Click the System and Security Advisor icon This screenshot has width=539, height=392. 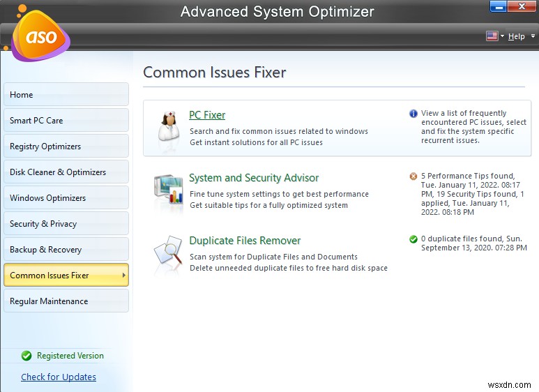[168, 189]
